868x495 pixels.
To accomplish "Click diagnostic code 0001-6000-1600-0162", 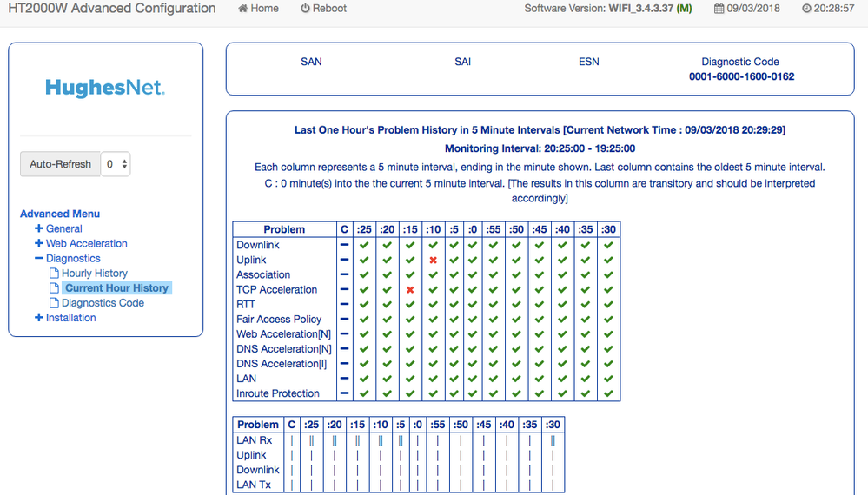I will [x=740, y=76].
